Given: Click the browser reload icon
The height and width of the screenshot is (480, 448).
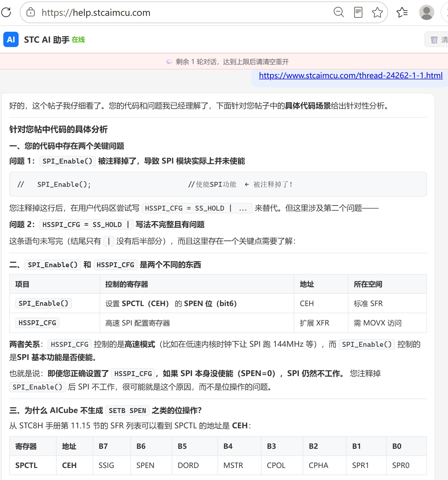Looking at the screenshot, I should [x=6, y=12].
